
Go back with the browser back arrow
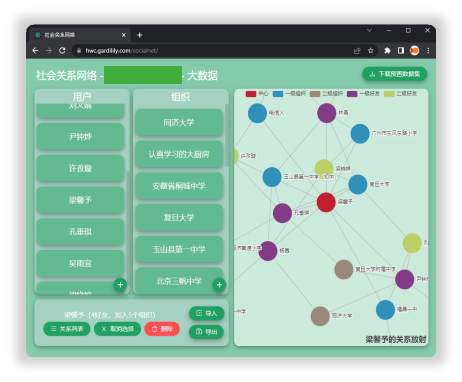pos(35,51)
